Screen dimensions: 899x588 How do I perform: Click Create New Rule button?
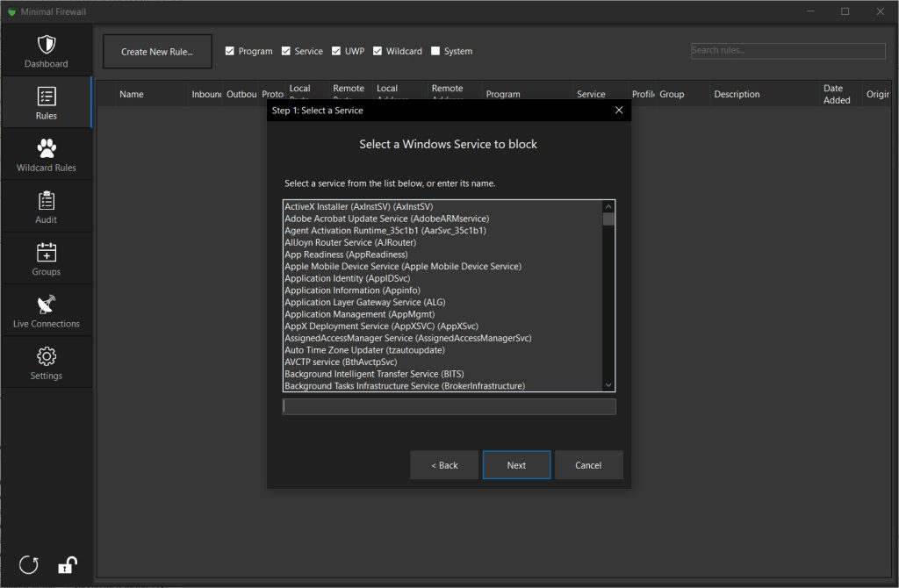pyautogui.click(x=157, y=52)
